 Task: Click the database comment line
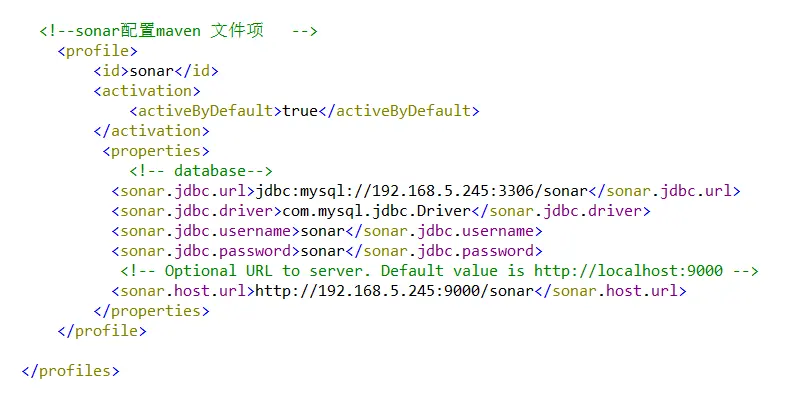pyautogui.click(x=201, y=171)
